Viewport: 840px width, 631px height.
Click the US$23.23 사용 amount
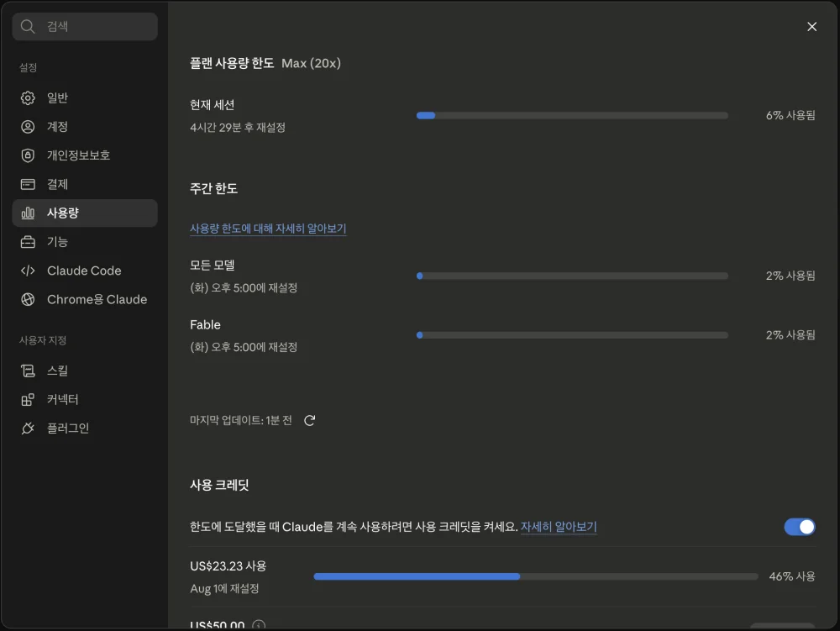point(228,566)
